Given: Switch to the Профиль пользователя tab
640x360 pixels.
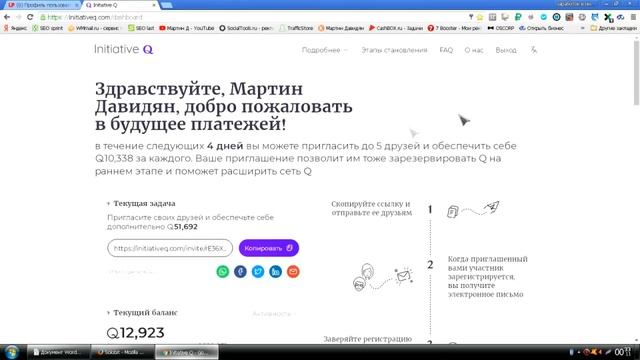Looking at the screenshot, I should pos(42,5).
